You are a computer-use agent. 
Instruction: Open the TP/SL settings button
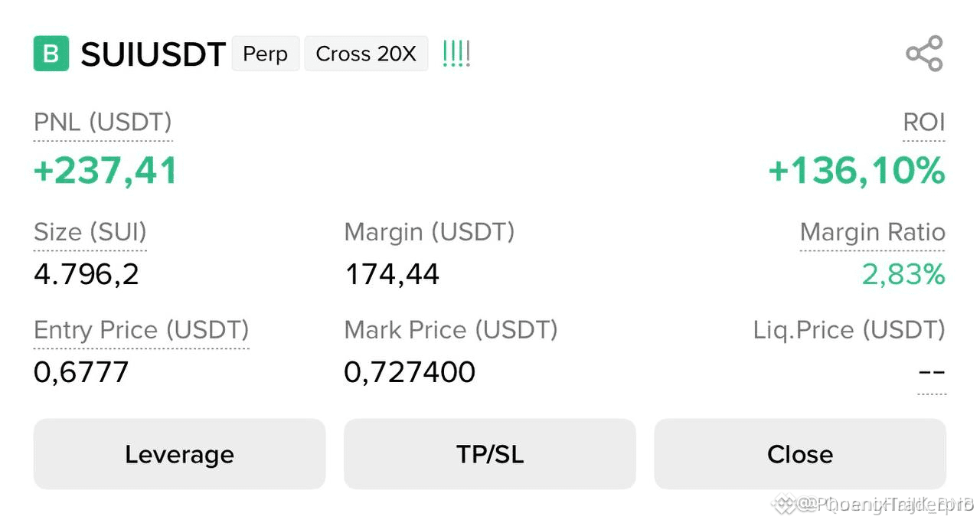(x=490, y=454)
